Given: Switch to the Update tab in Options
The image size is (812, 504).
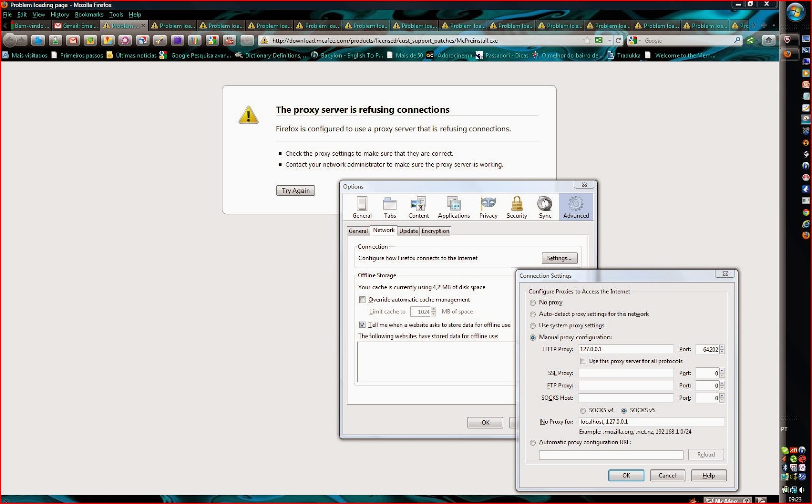Looking at the screenshot, I should pos(409,231).
